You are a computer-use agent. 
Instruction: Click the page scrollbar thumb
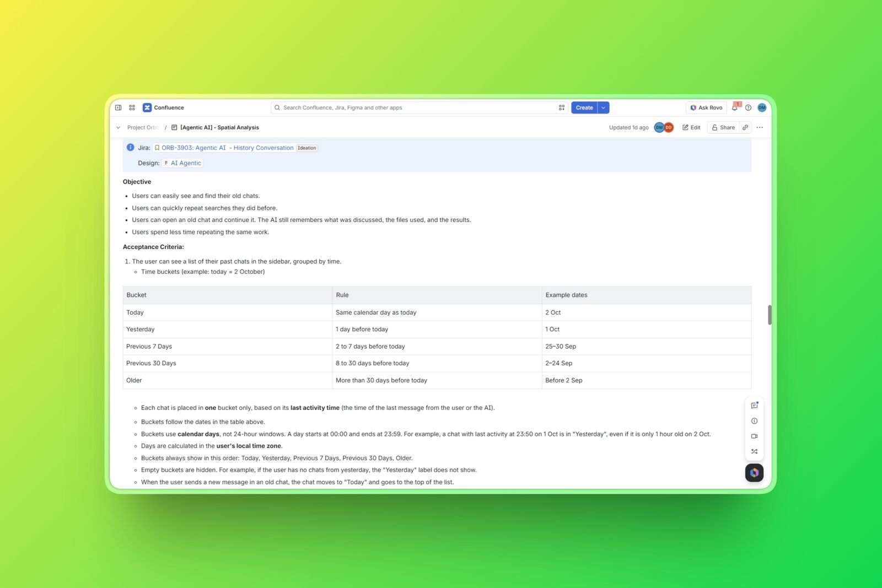pos(770,315)
